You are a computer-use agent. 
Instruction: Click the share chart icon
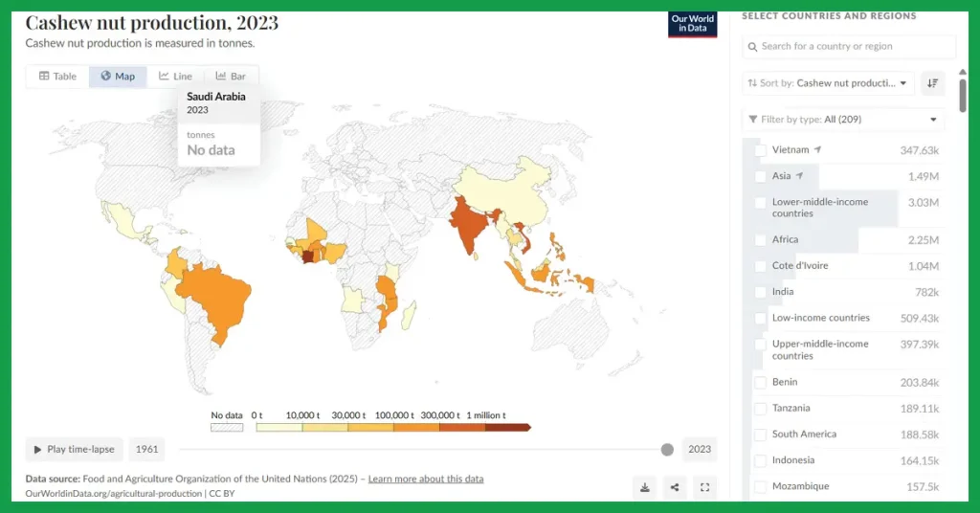675,487
